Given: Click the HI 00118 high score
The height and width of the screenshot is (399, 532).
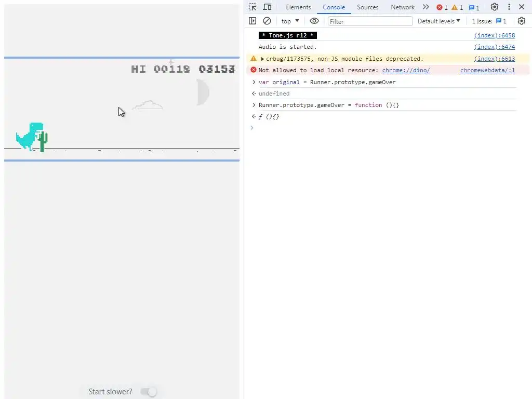Looking at the screenshot, I should click(x=161, y=69).
